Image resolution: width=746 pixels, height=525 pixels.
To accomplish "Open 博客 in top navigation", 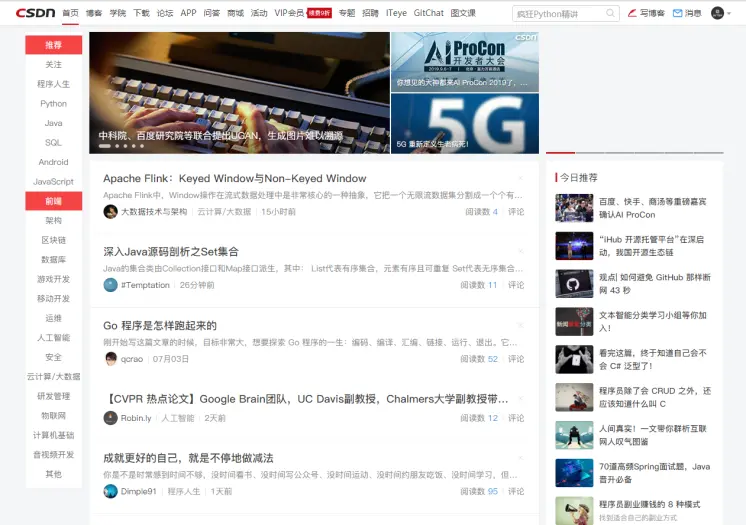I will (94, 13).
